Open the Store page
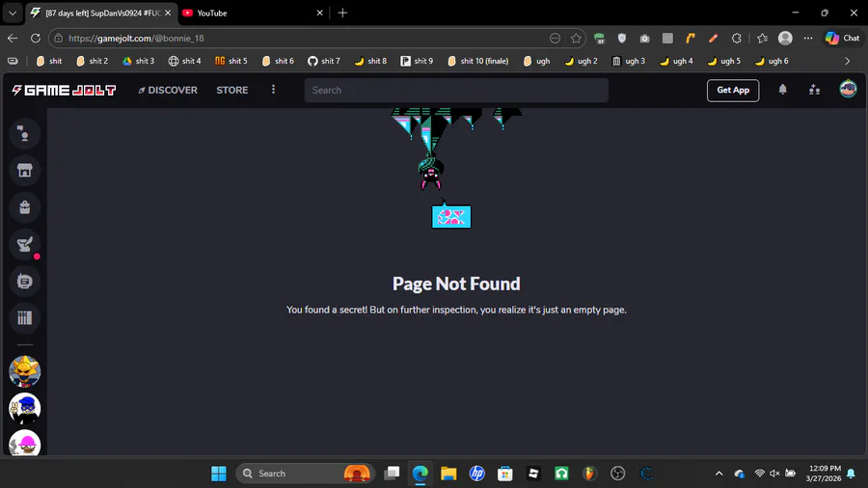Viewport: 868px width, 488px height. (231, 91)
